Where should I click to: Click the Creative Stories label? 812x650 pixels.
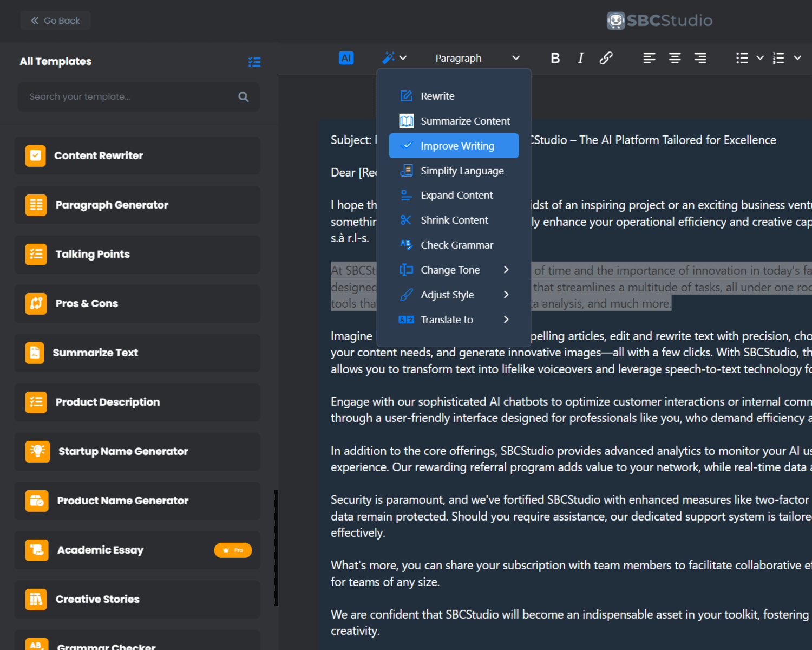click(97, 599)
